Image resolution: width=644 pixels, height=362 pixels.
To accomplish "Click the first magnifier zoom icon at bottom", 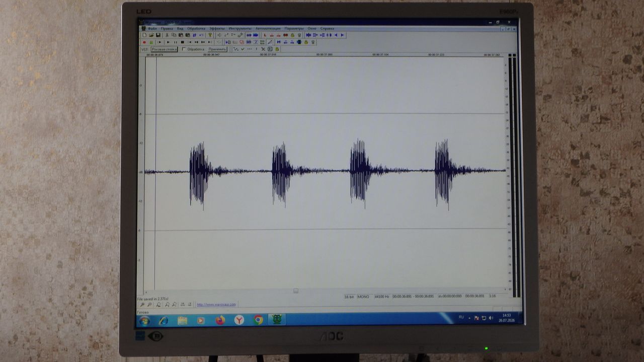I will click(x=143, y=305).
